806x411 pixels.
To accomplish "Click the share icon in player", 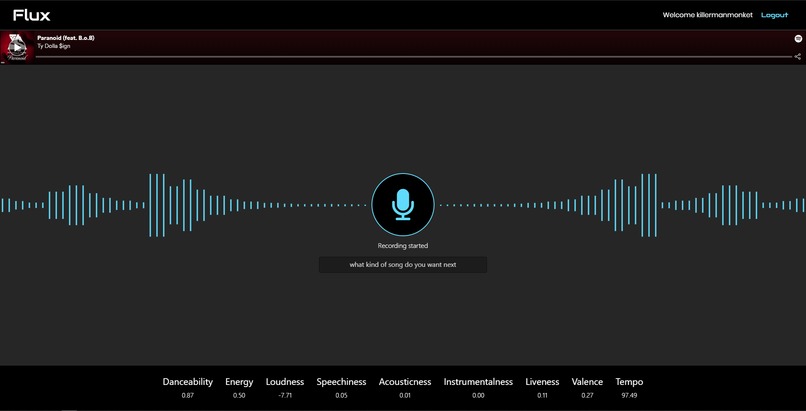I will pyautogui.click(x=798, y=57).
